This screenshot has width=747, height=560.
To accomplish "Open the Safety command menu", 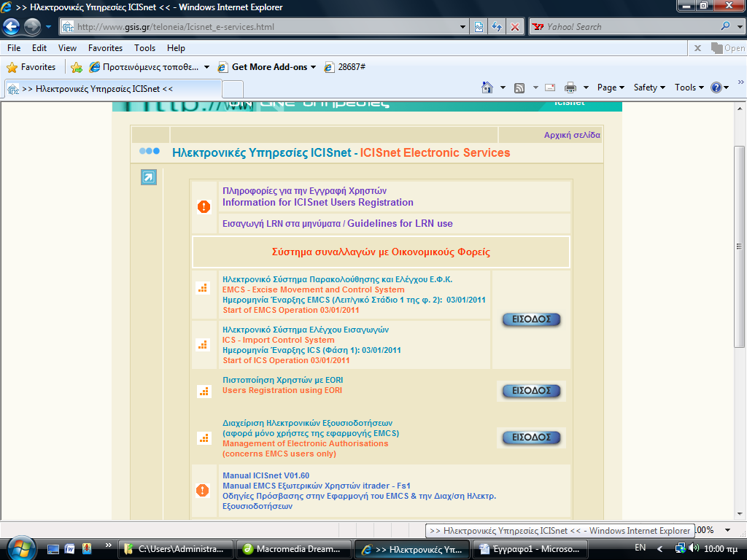I will tap(649, 87).
